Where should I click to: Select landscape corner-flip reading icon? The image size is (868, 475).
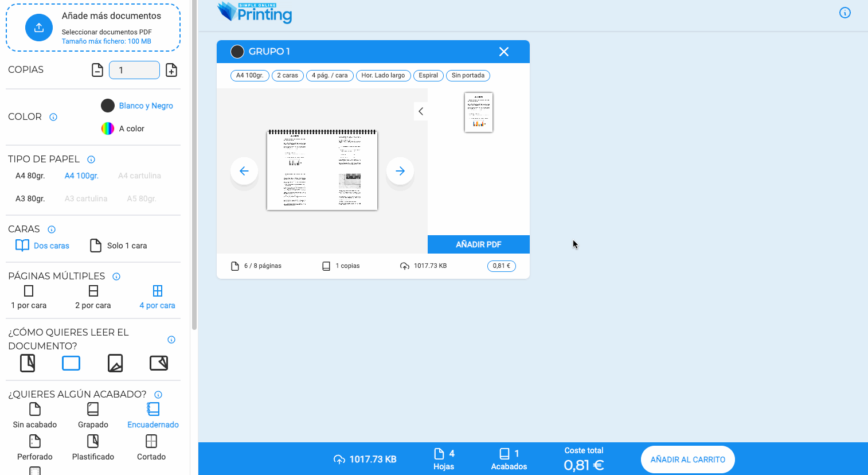[159, 363]
